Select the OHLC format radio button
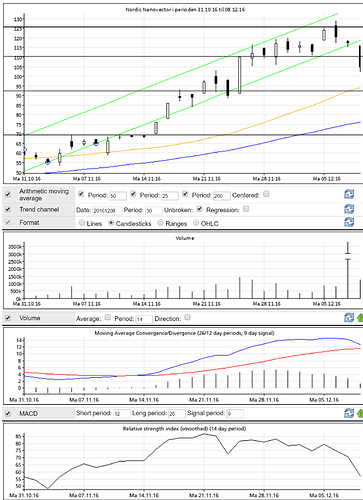The width and height of the screenshot is (363, 500). (196, 223)
